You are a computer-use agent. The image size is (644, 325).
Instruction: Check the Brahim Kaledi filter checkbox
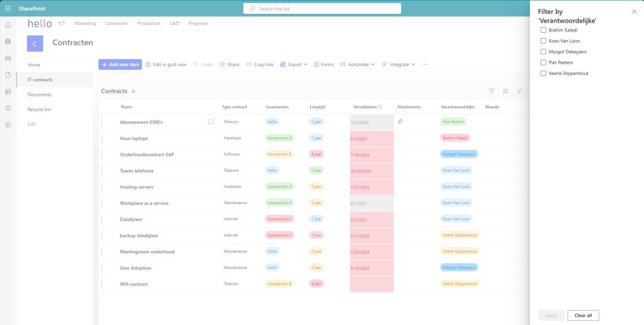pos(543,30)
